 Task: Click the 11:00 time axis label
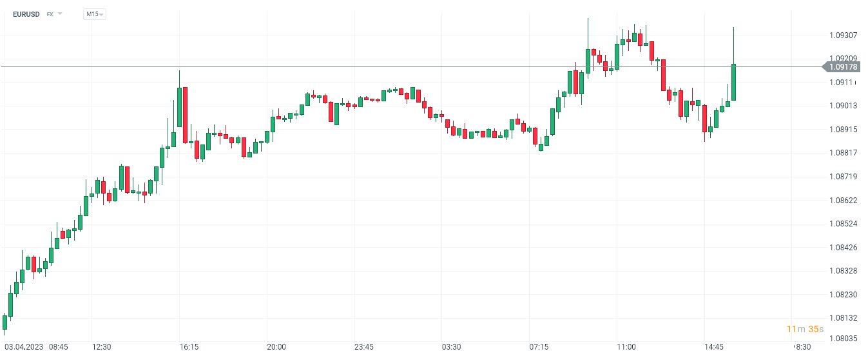(626, 347)
